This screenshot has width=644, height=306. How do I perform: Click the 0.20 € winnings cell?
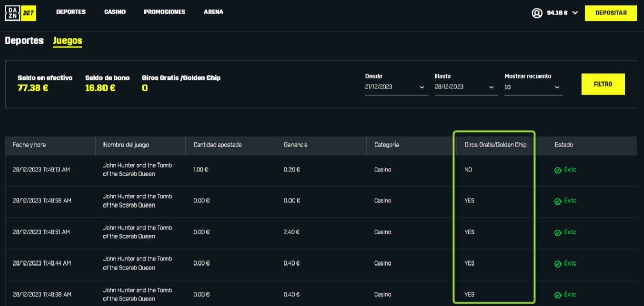(292, 170)
